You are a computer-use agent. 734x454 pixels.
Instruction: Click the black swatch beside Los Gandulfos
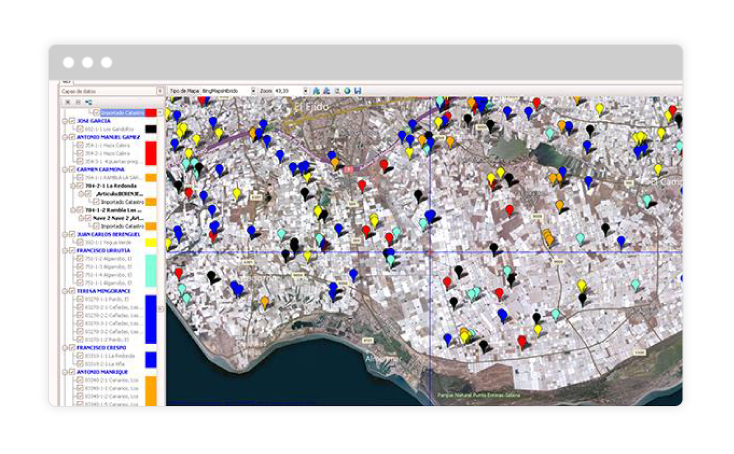tap(151, 129)
